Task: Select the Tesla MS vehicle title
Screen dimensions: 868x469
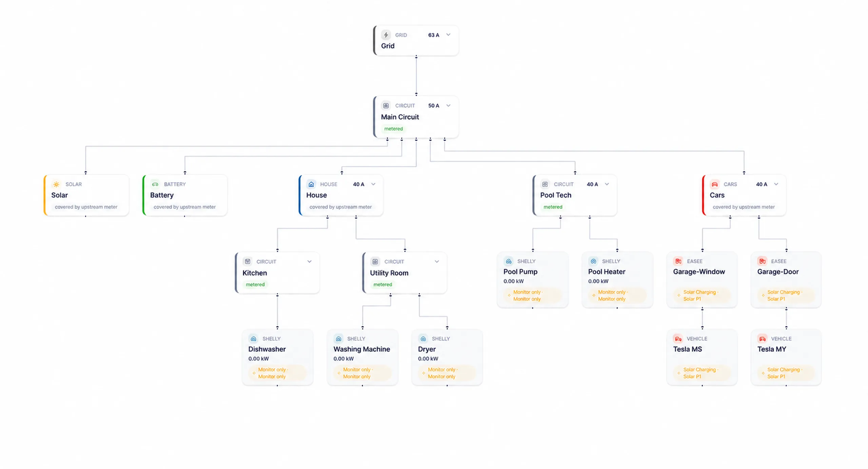Action: click(687, 349)
